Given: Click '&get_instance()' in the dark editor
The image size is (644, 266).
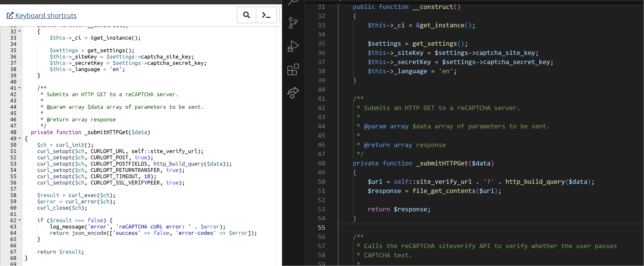Looking at the screenshot, I should pyautogui.click(x=444, y=25).
